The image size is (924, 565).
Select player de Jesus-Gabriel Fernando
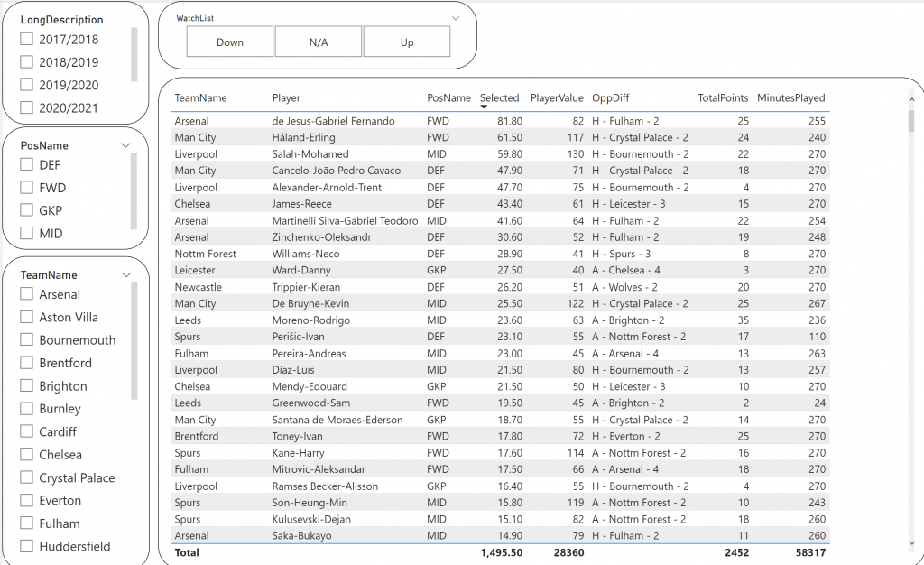334,121
